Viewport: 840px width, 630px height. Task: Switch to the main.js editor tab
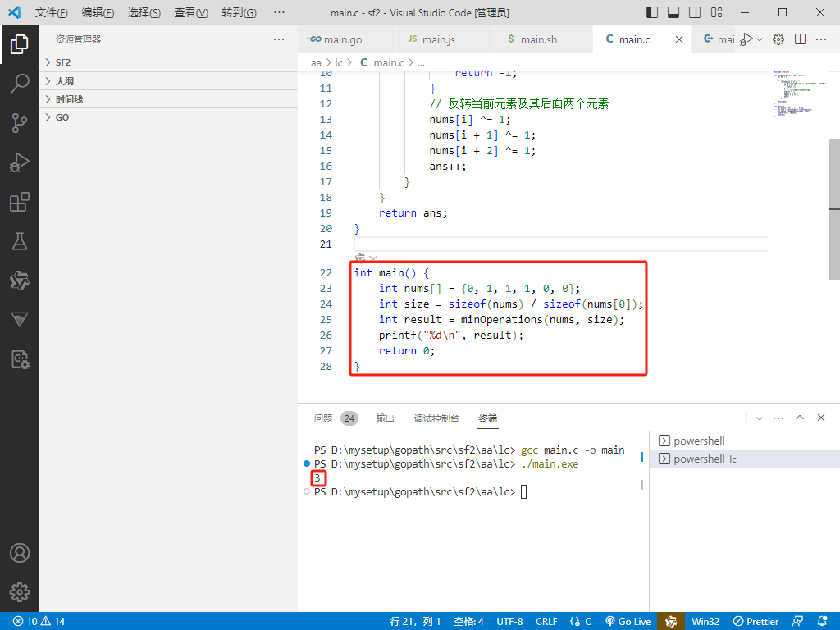pyautogui.click(x=445, y=39)
